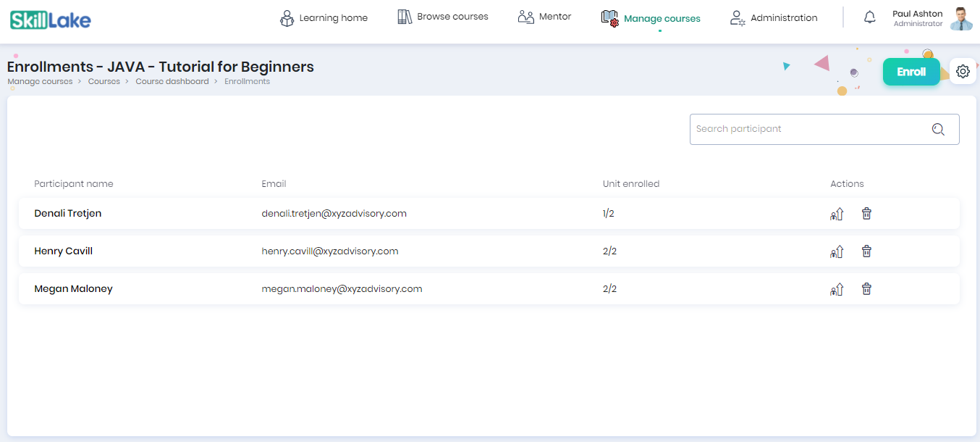Focus the Search participant field
This screenshot has height=442, width=980.
[x=824, y=129]
